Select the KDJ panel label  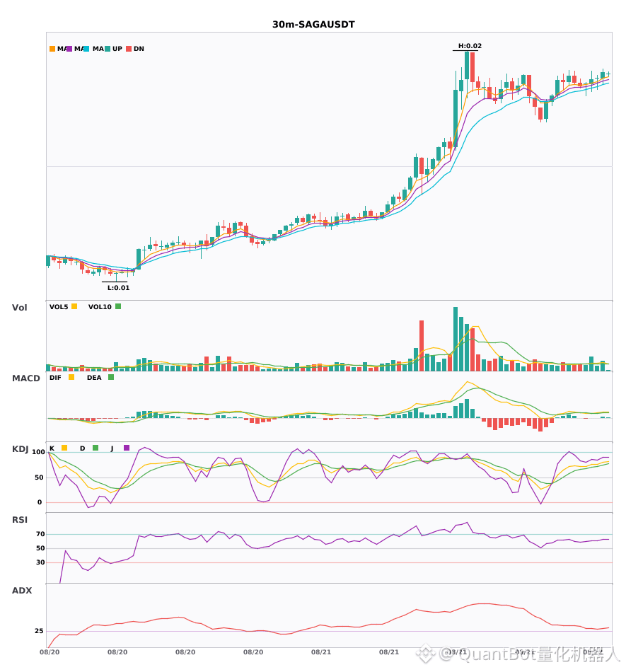20,448
